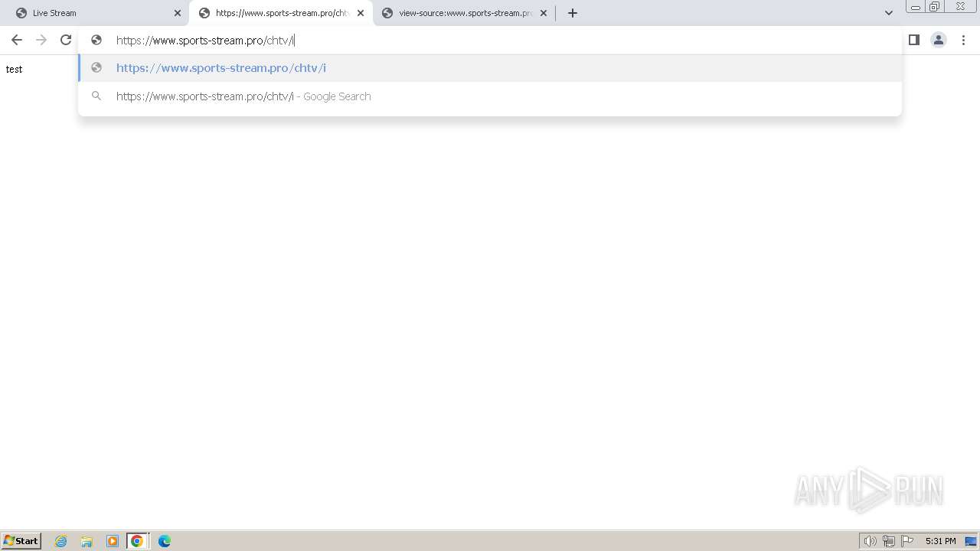
Task: Close the Live Stream tab
Action: pyautogui.click(x=178, y=13)
